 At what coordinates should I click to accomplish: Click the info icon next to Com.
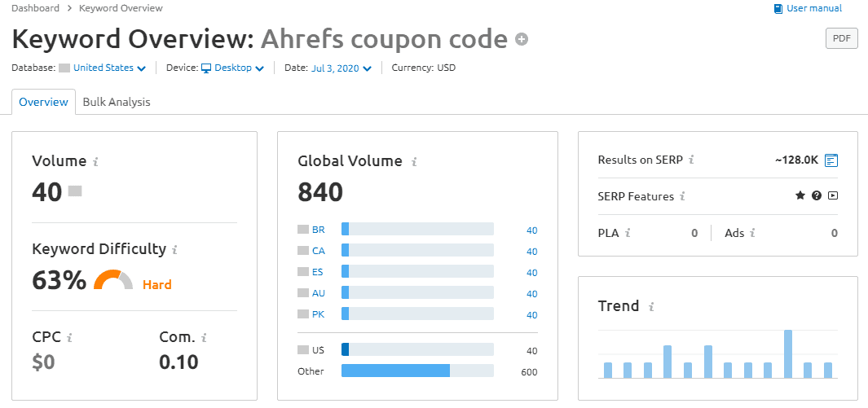tap(204, 336)
